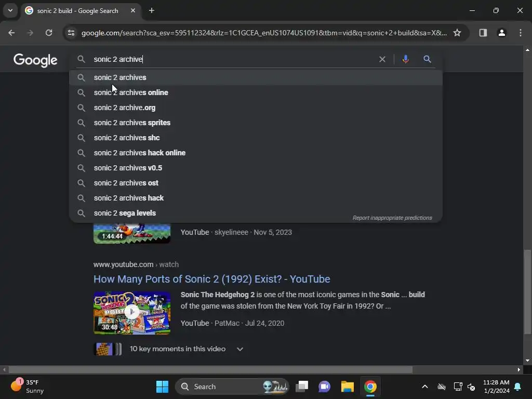Image resolution: width=532 pixels, height=399 pixels.
Task: Choose suggestion 'sonic 2 archive.org'
Action: tap(256, 108)
